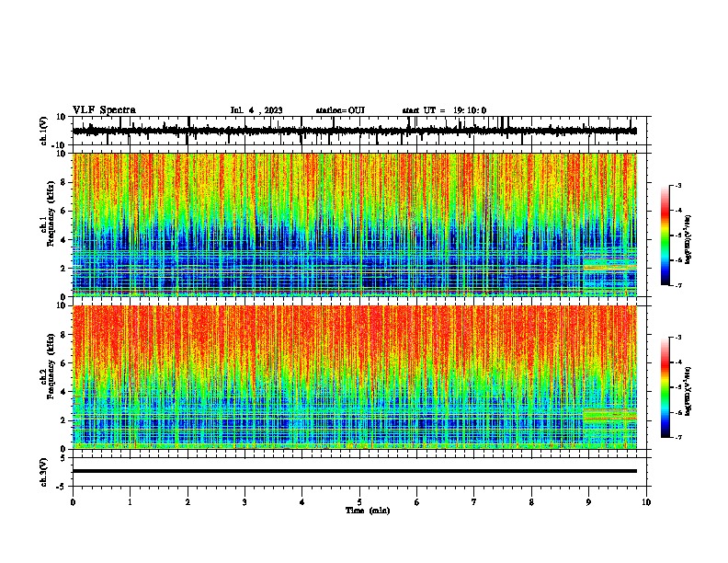Screen dimensions: 728x563
Task: Click the bright 2 kHz band after minute 9 in ch.1
Action: [609, 267]
